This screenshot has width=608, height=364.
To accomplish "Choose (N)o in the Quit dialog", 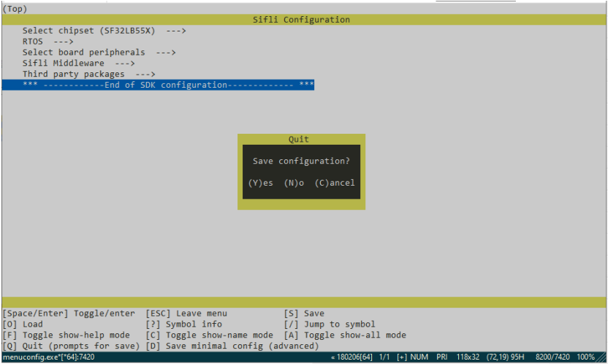I will pos(294,183).
